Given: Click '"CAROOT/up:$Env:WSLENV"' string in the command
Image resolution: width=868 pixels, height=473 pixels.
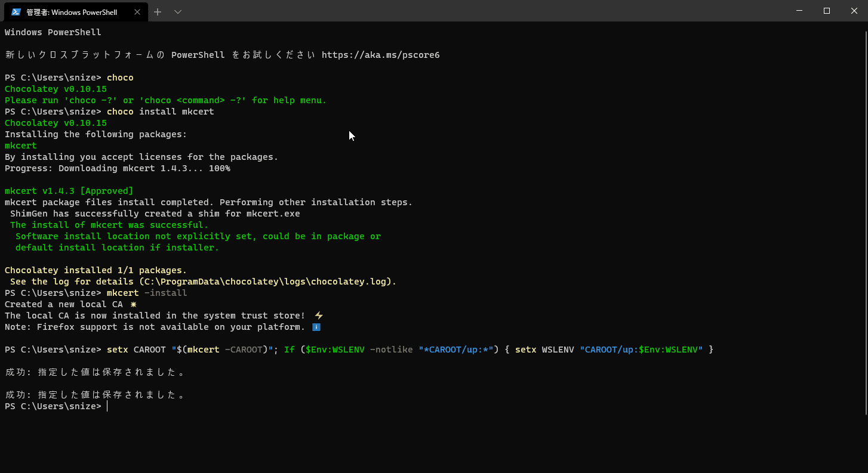Looking at the screenshot, I should tap(641, 350).
